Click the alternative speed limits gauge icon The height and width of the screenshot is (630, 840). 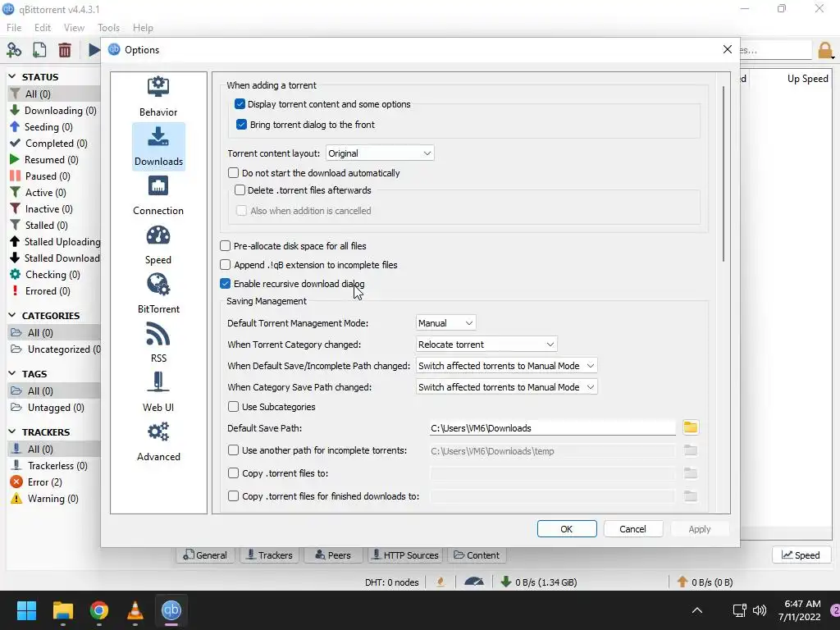[x=473, y=582]
